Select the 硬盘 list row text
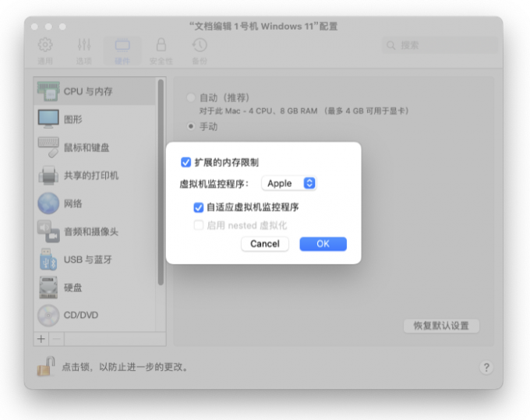Screen dimensions: 530x420 (73, 288)
